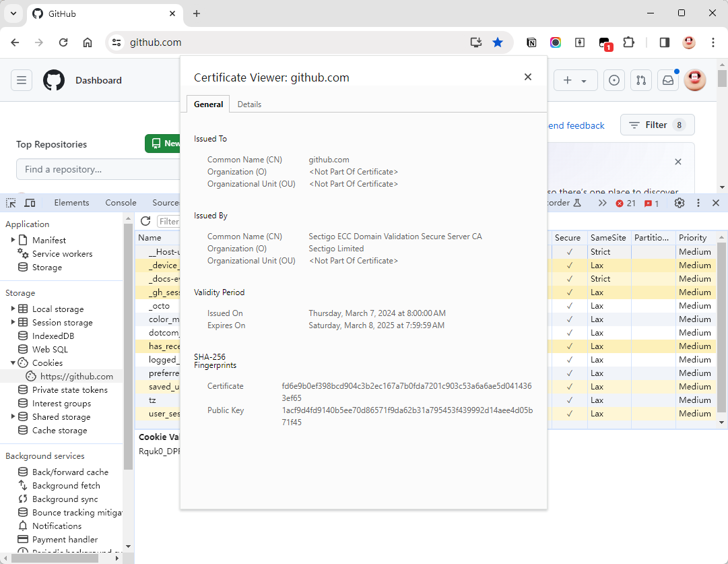Toggle DevTools device toolbar

tap(30, 203)
